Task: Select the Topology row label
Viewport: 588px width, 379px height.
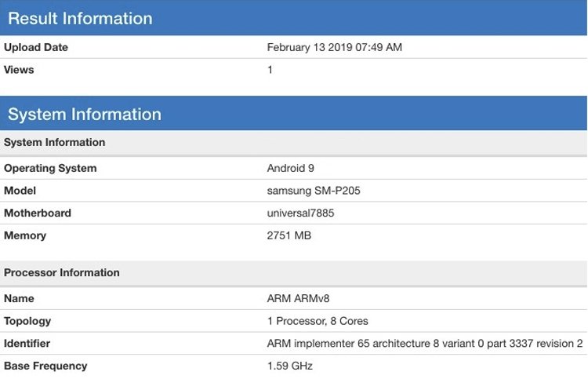Action: point(27,321)
